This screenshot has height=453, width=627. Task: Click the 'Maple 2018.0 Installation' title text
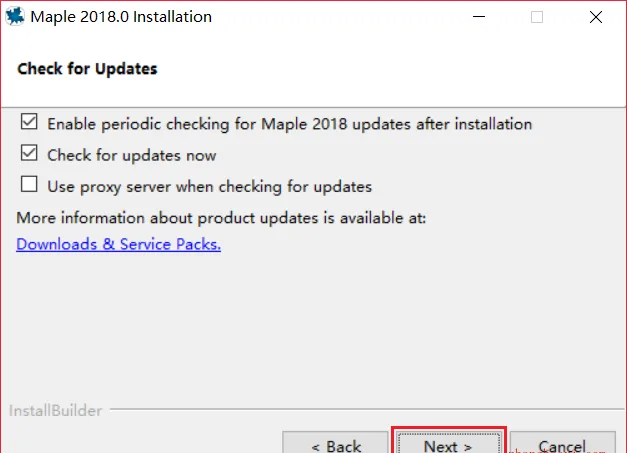(121, 17)
